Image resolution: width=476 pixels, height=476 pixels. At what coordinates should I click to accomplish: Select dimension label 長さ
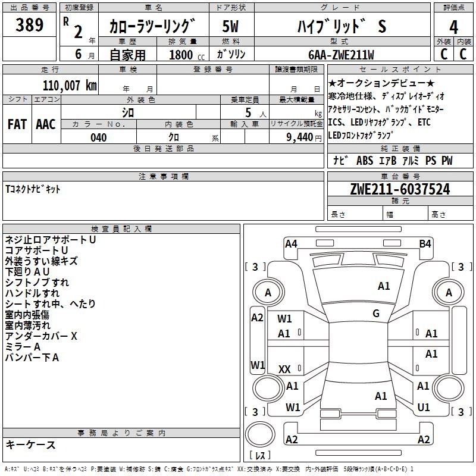pos(338,215)
